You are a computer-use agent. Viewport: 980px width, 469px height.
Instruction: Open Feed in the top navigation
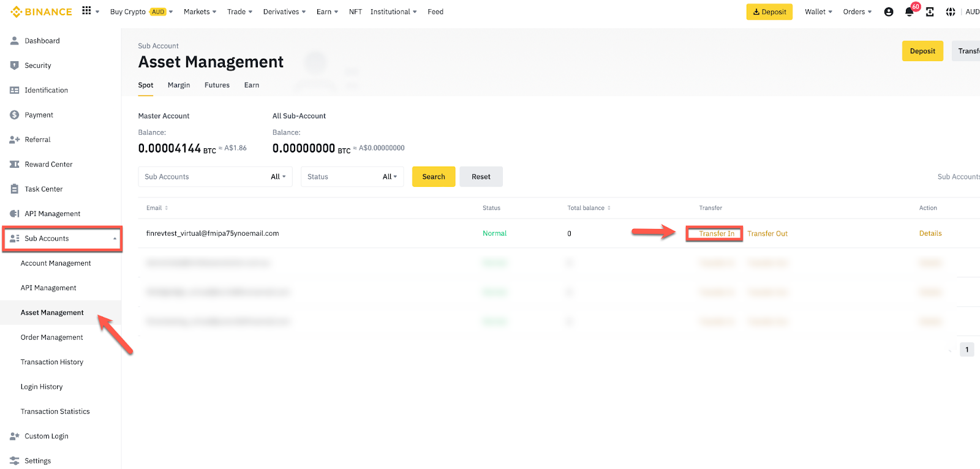coord(435,12)
